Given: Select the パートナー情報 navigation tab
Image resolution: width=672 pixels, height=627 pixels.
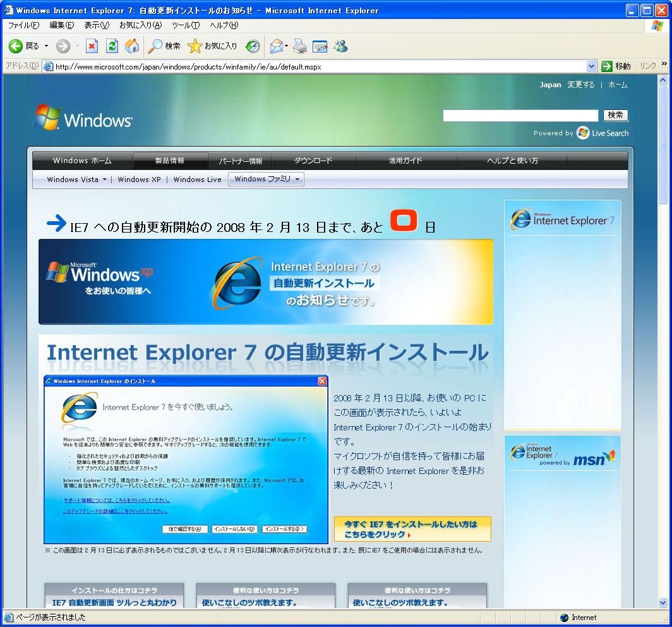Looking at the screenshot, I should tap(241, 161).
